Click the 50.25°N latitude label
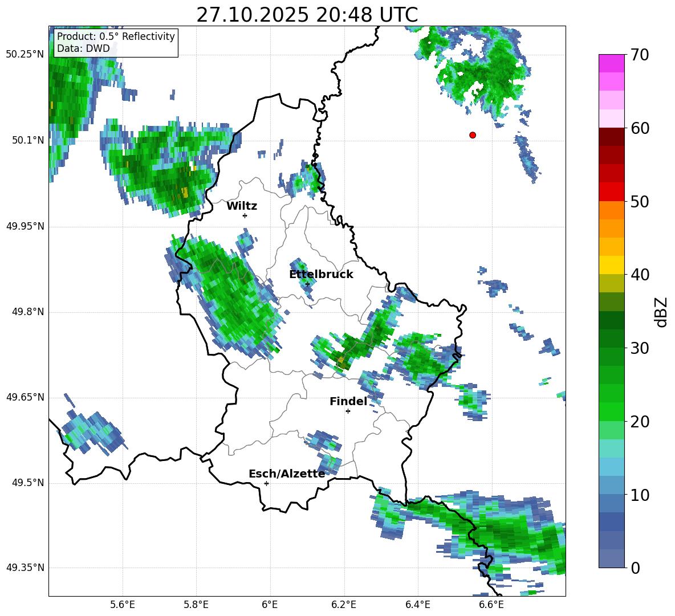The width and height of the screenshot is (675, 616). (25, 55)
